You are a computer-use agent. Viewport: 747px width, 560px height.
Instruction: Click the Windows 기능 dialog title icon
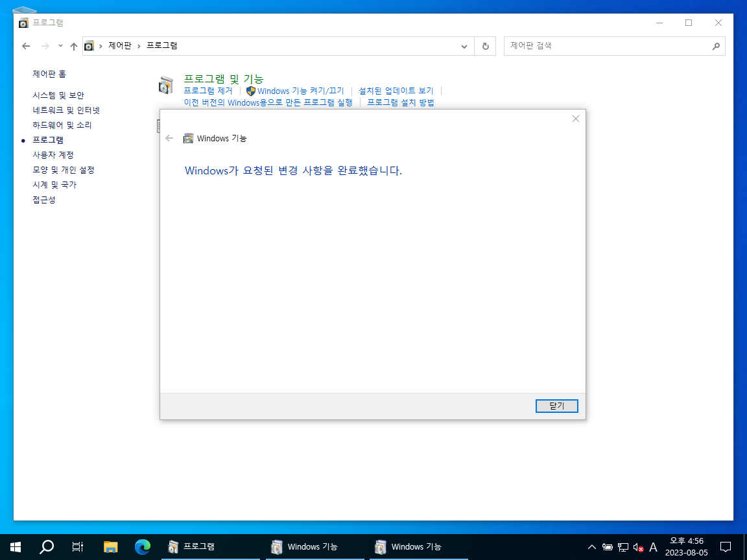tap(189, 138)
